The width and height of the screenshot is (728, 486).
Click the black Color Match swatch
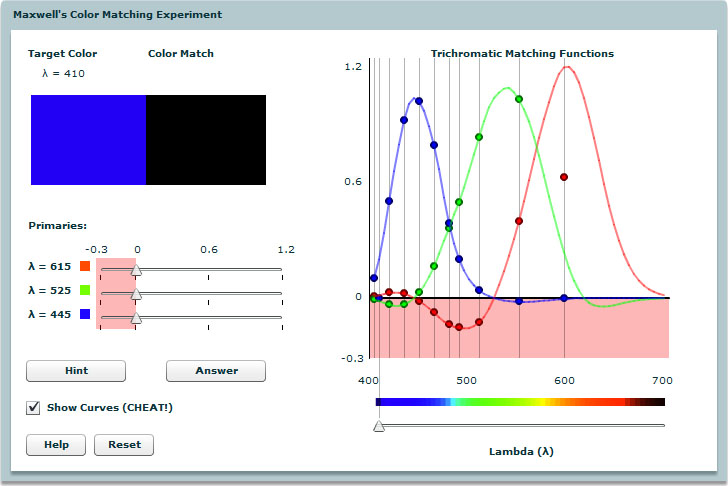point(206,140)
